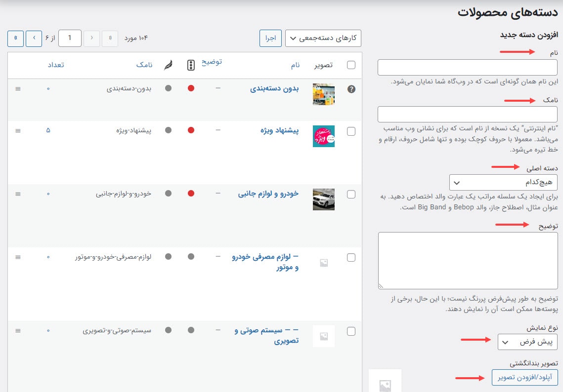Click into the نام name input field
The width and height of the screenshot is (563, 392).
(x=468, y=68)
